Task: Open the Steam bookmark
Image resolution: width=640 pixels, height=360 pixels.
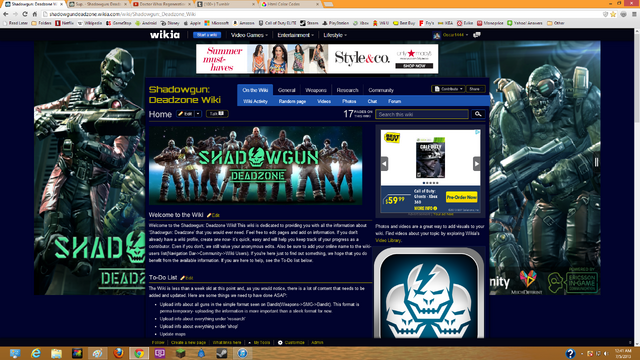Action: 309,23
